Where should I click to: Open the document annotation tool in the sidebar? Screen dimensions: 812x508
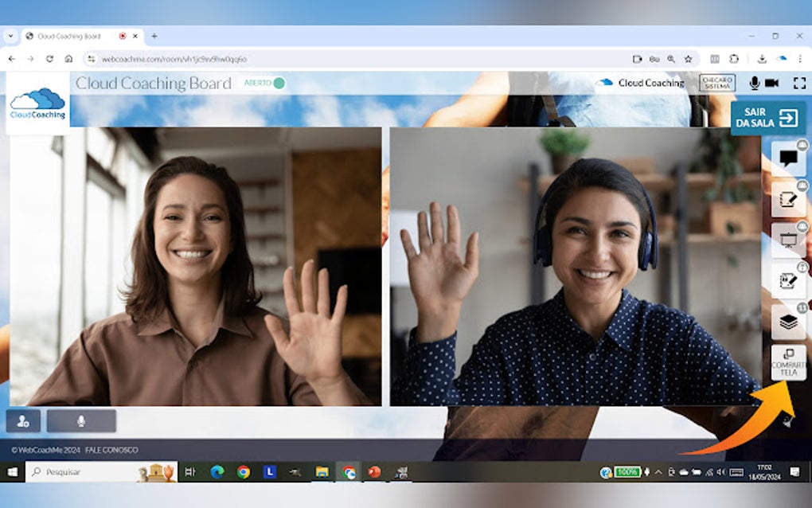pyautogui.click(x=788, y=281)
